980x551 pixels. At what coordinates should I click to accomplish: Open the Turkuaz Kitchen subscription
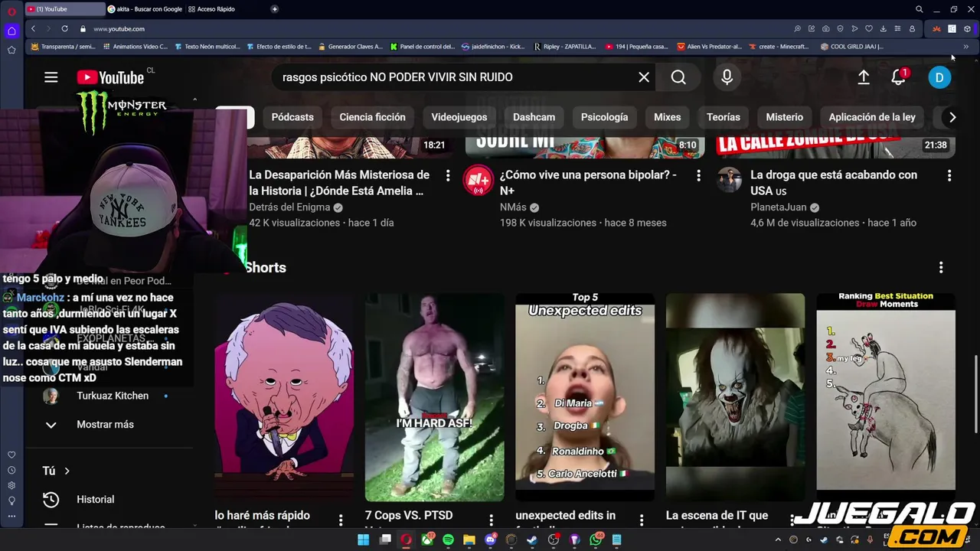[x=113, y=396]
